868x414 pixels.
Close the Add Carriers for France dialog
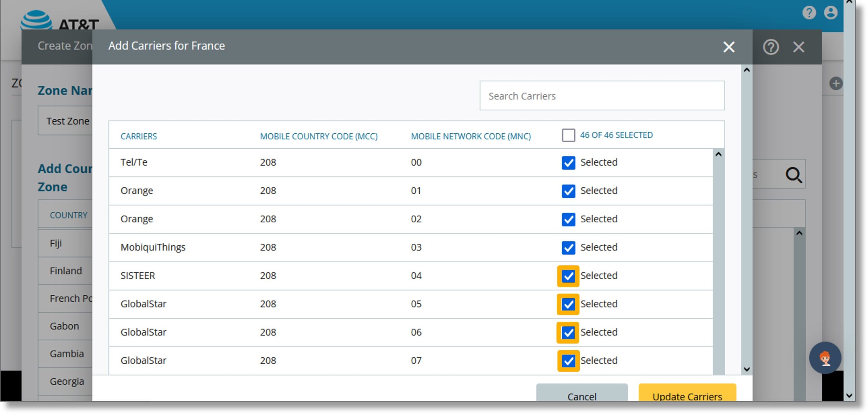coord(729,47)
